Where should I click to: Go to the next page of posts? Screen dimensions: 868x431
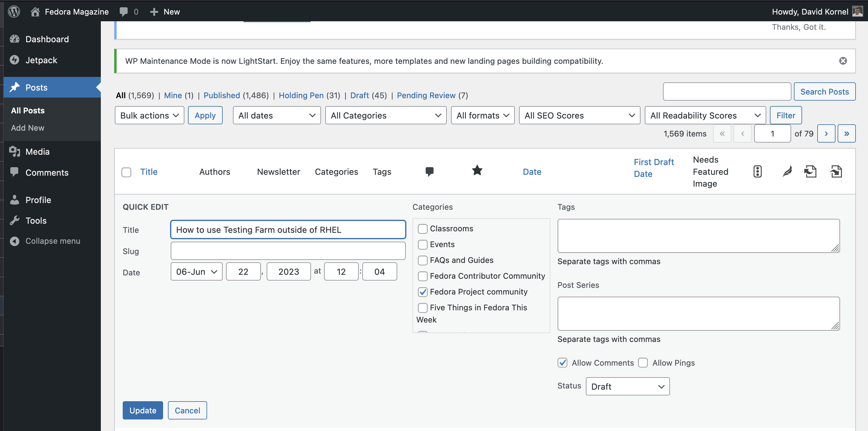(826, 133)
